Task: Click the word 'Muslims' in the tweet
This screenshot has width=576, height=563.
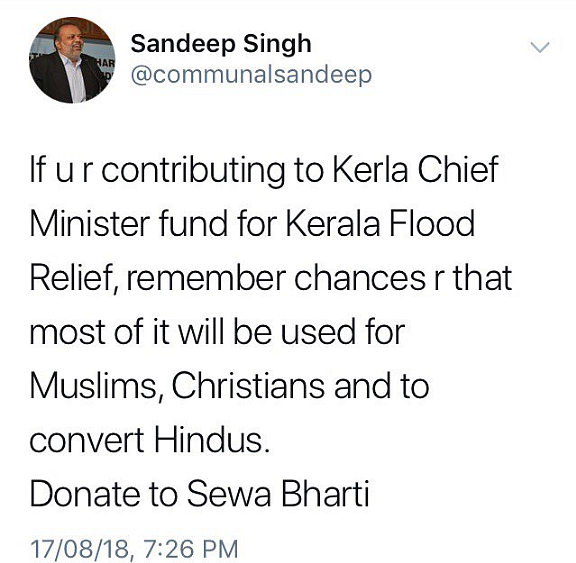Action: [96, 386]
